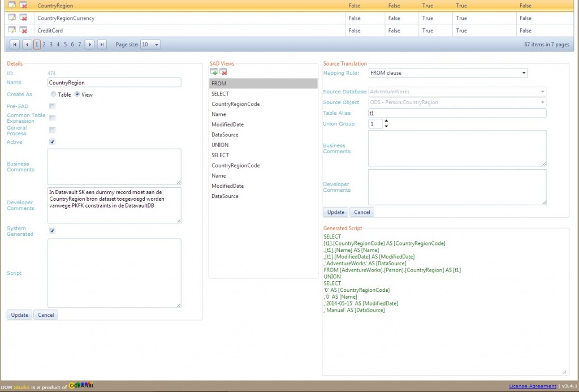Select first CountryRegionCode in SAD Views
The width and height of the screenshot is (579, 392).
tap(263, 104)
